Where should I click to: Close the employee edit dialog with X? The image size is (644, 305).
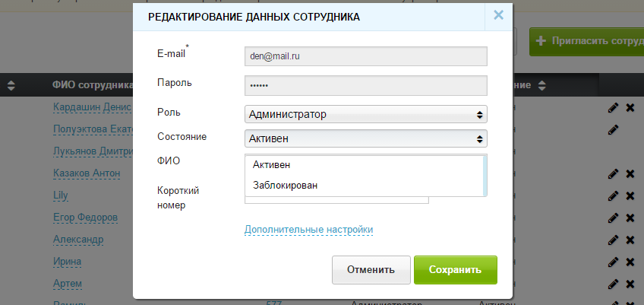499,16
